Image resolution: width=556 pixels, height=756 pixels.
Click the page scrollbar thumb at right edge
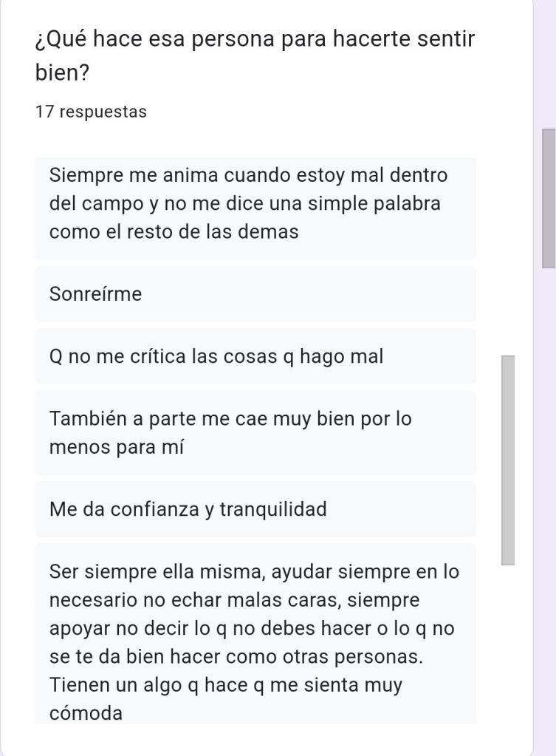[x=549, y=197]
